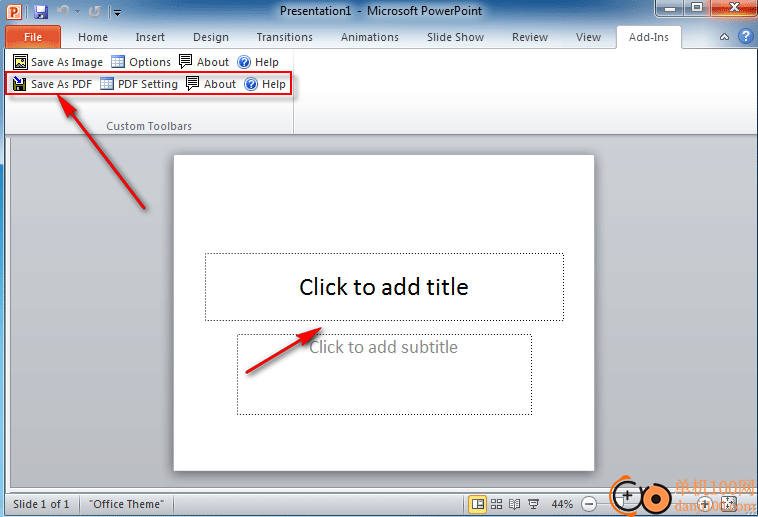The height and width of the screenshot is (517, 758).
Task: Open the Review tab
Action: tap(530, 37)
